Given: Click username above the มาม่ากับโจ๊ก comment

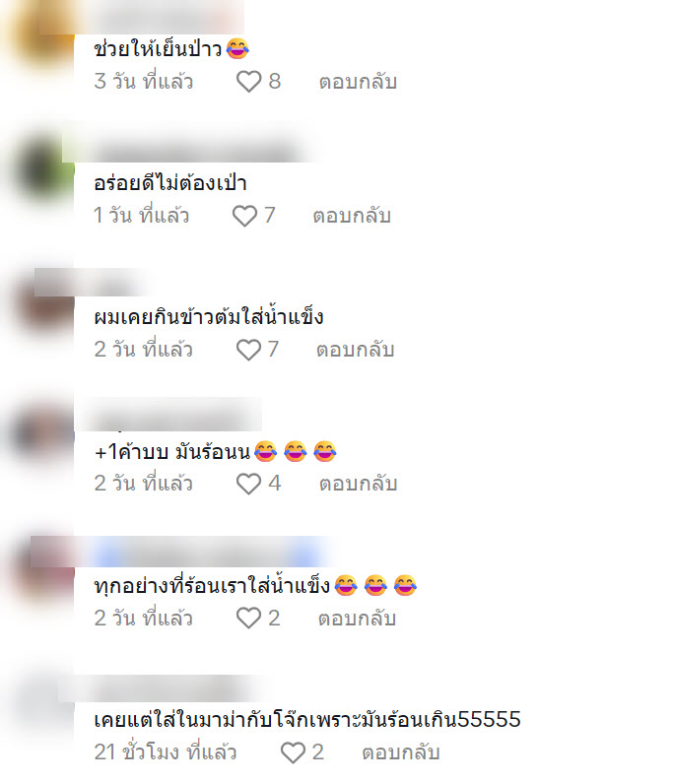Looking at the screenshot, I should [166, 689].
